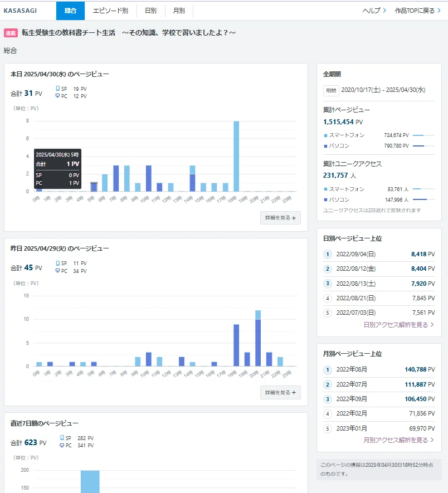Select the 2022/09/04(日) daily ranking row
Viewport: 448px width, 493px height.
pyautogui.click(x=379, y=255)
